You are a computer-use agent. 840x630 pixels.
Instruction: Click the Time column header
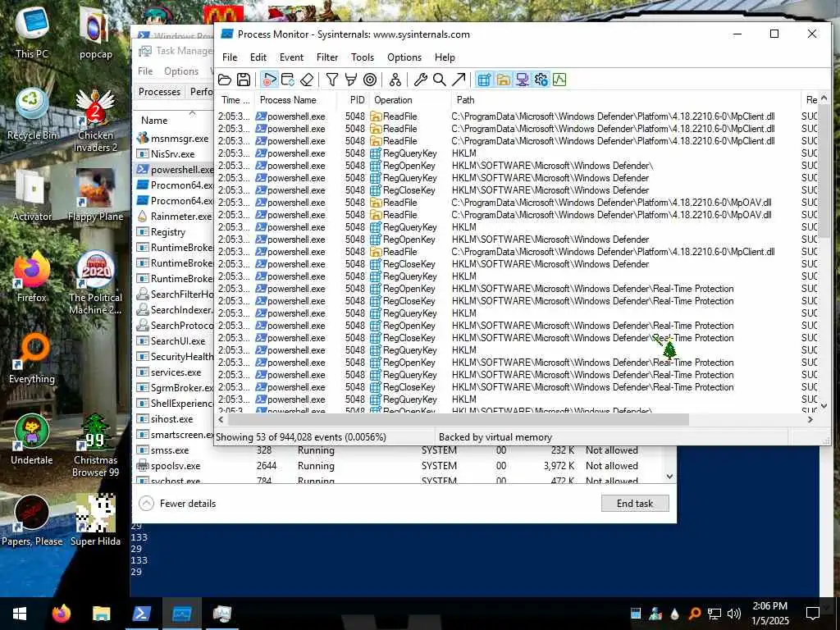[235, 99]
